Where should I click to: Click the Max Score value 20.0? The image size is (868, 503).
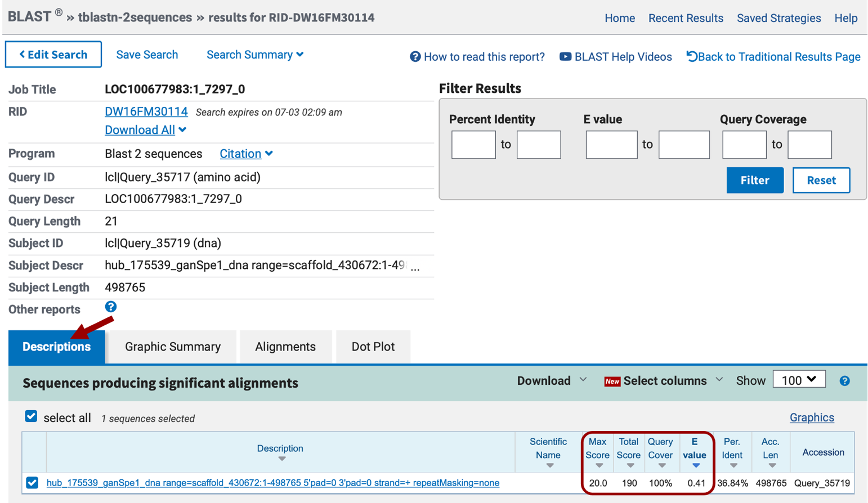click(598, 483)
